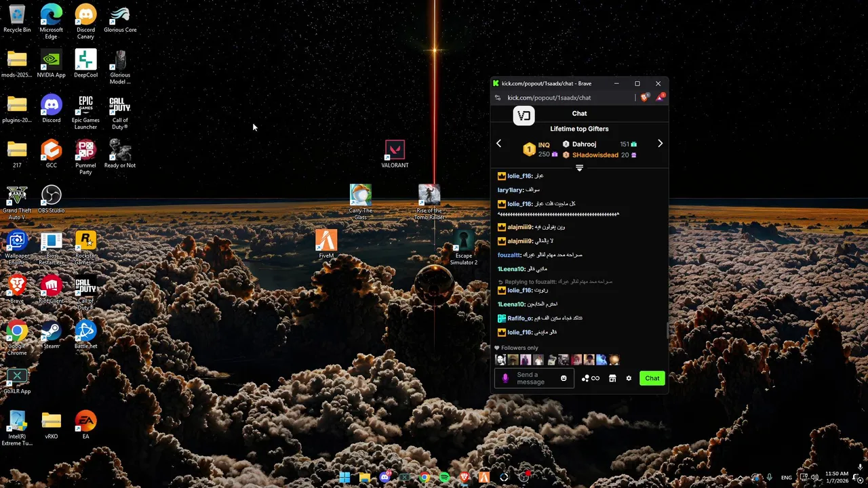Click the kick.com address bar URL
Screen dimensions: 868x488
pyautogui.click(x=549, y=98)
